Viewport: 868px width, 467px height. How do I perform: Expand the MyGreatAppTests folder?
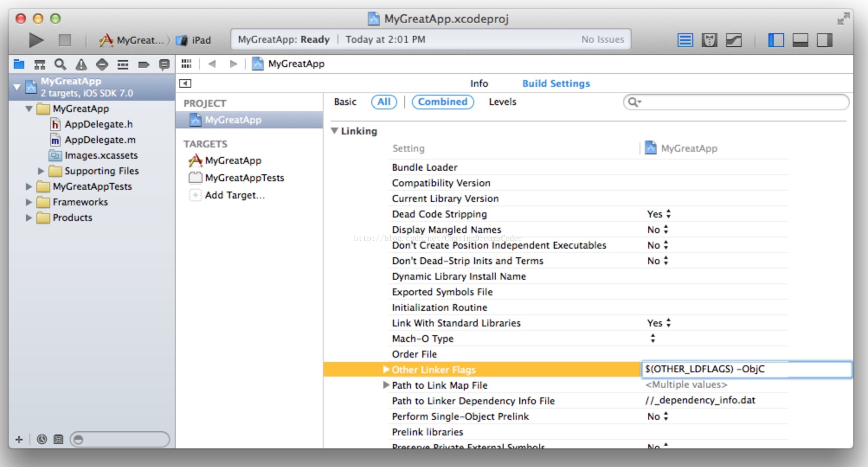[x=29, y=186]
